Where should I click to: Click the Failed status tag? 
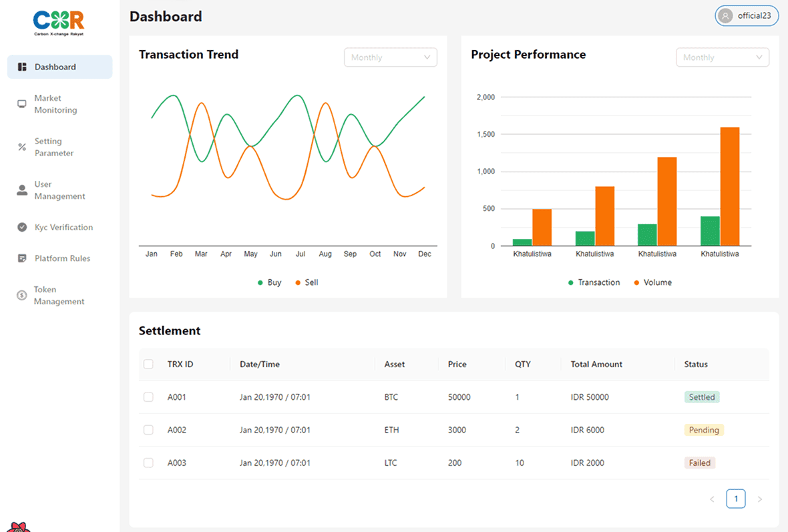[x=700, y=463]
